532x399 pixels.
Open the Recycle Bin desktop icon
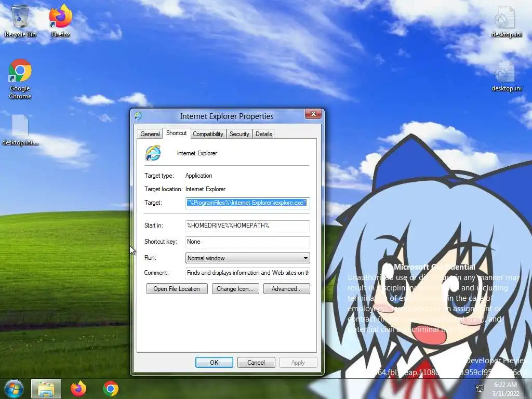tap(20, 21)
